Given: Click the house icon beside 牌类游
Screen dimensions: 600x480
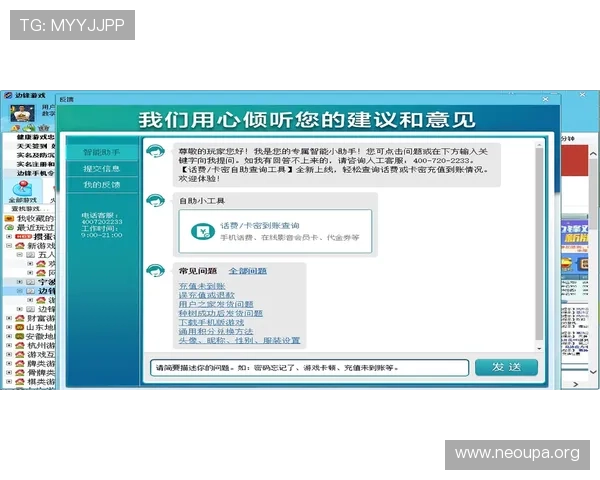Looking at the screenshot, I should 20,363.
